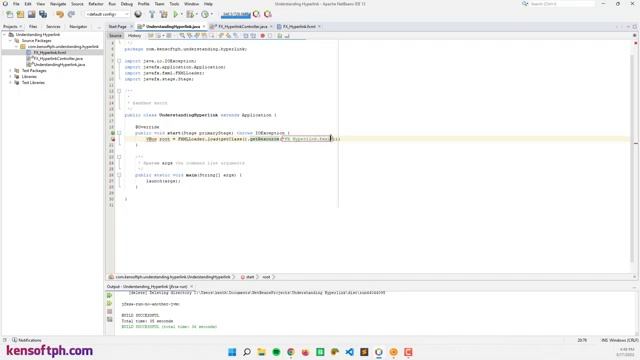The image size is (640, 360).
Task: Click the red record macro icon
Action: click(262, 36)
